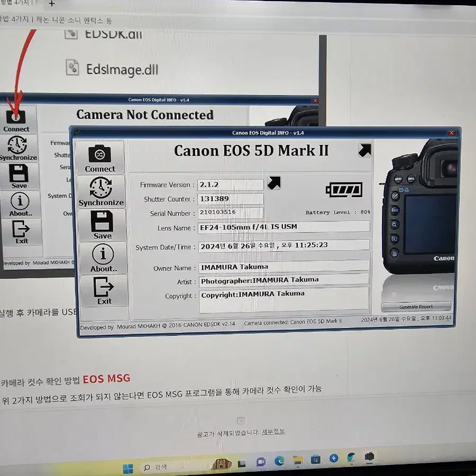The height and width of the screenshot is (476, 476).
Task: Click the status bar date ending 11:03:44
Action: (x=406, y=319)
